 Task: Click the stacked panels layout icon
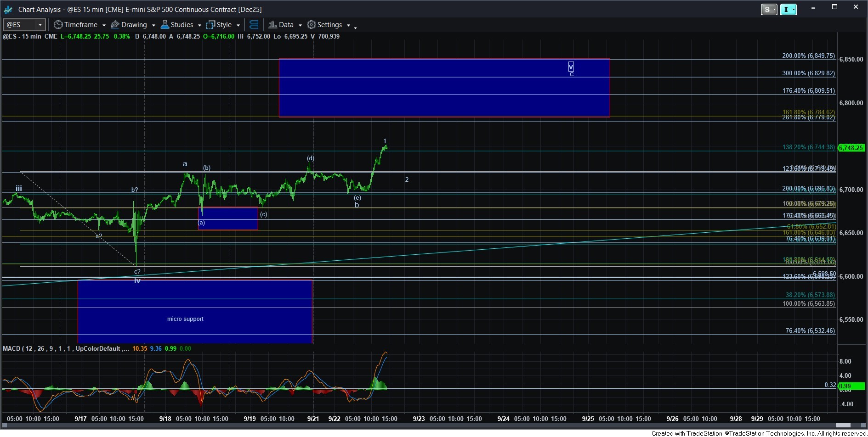[254, 25]
